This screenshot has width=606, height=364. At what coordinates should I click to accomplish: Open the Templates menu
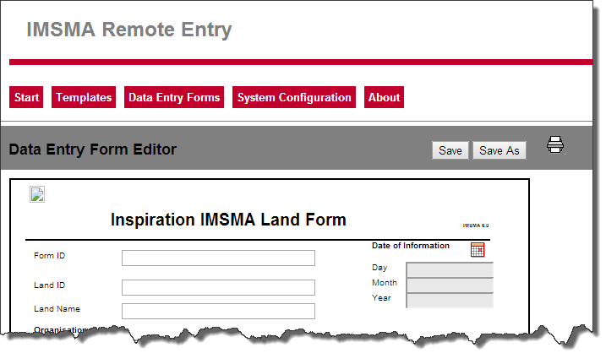[x=84, y=98]
